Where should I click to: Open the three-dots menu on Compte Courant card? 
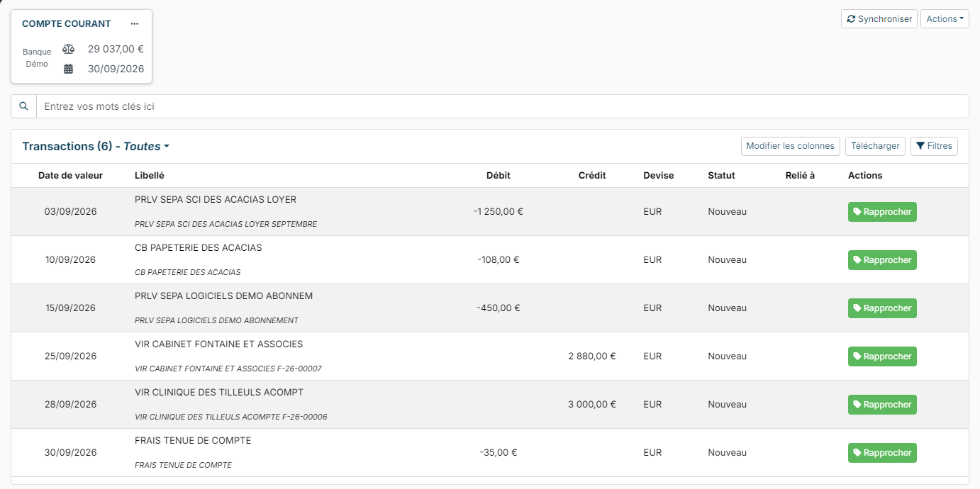[x=135, y=23]
